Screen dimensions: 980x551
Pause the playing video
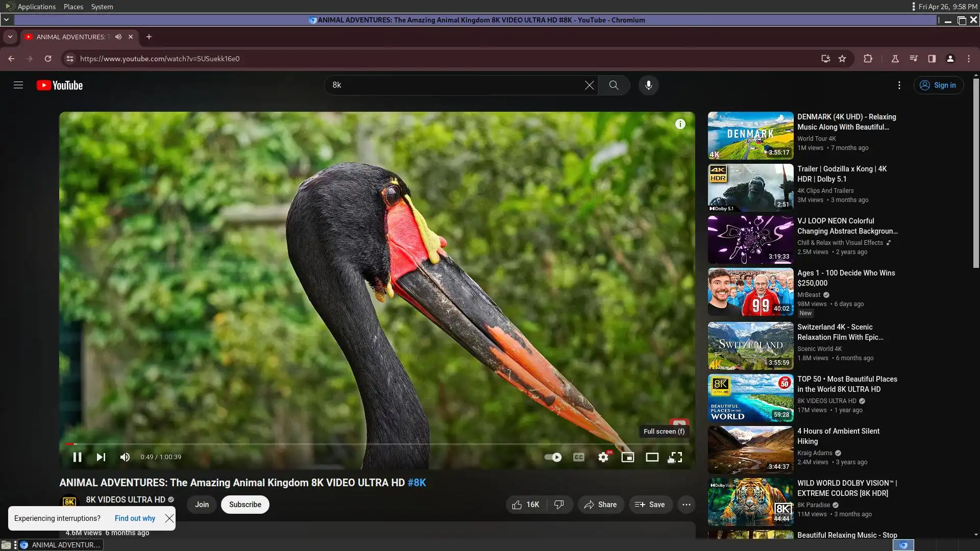77,457
